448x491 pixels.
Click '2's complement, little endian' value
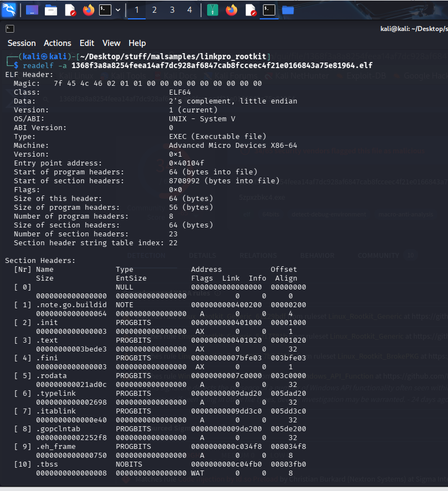click(x=233, y=101)
